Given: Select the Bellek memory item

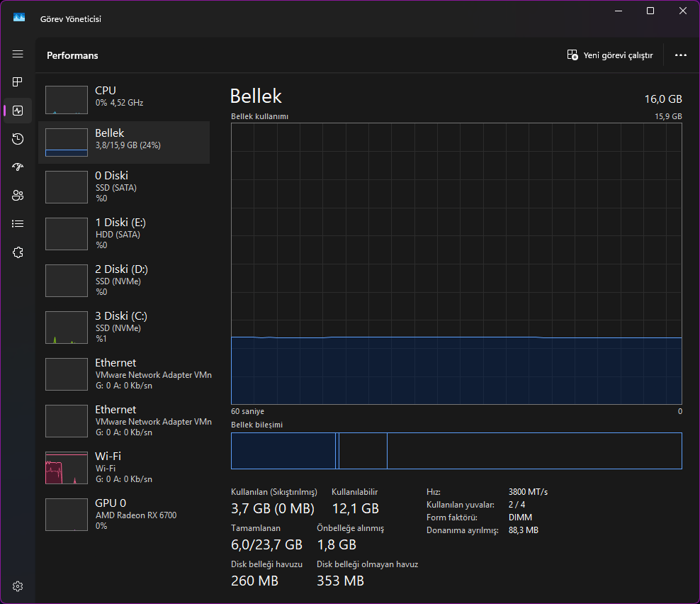Looking at the screenshot, I should 124,142.
